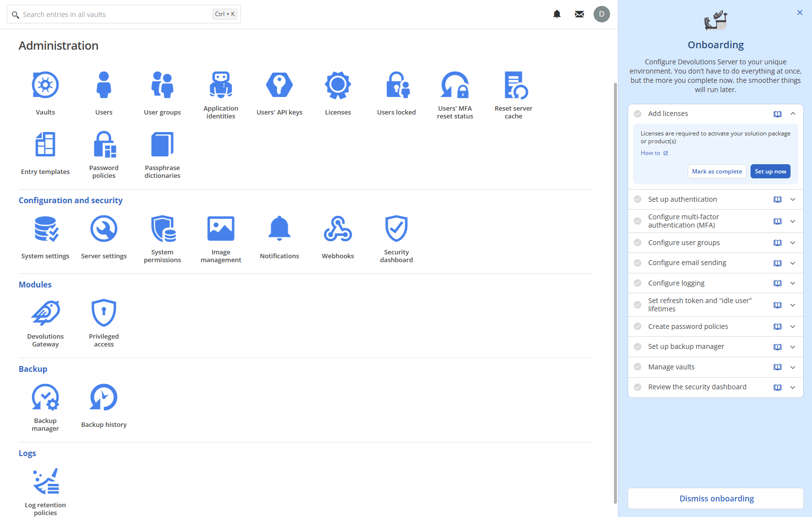Toggle the completion circle for Set up authentication

click(637, 199)
